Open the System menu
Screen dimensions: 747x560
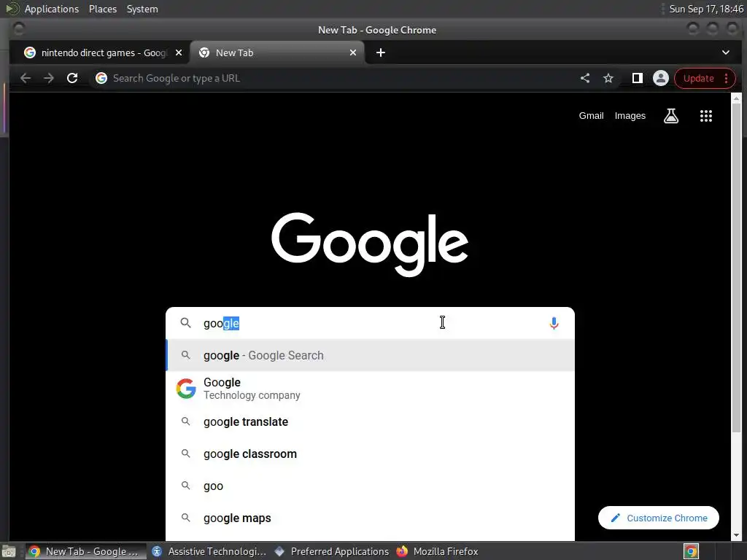pos(142,9)
